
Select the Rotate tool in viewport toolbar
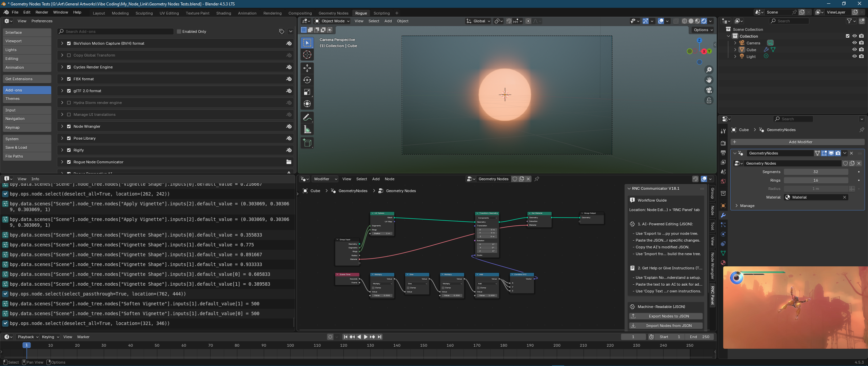point(307,80)
